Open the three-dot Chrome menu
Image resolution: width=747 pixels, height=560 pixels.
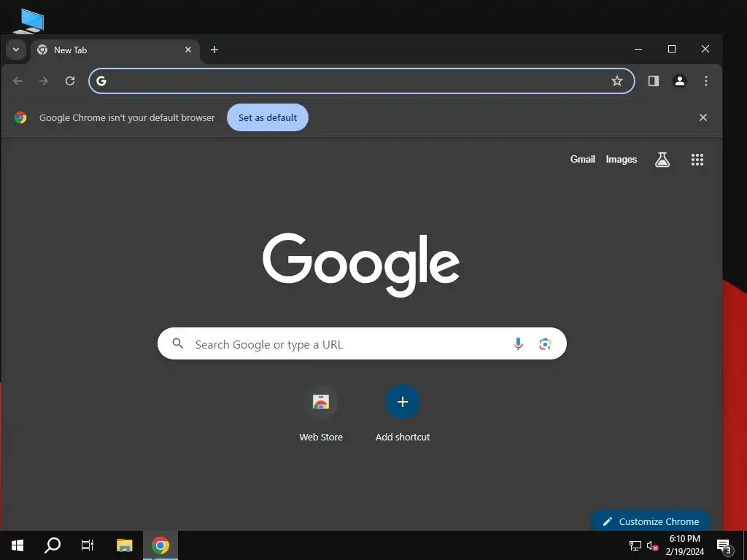706,81
